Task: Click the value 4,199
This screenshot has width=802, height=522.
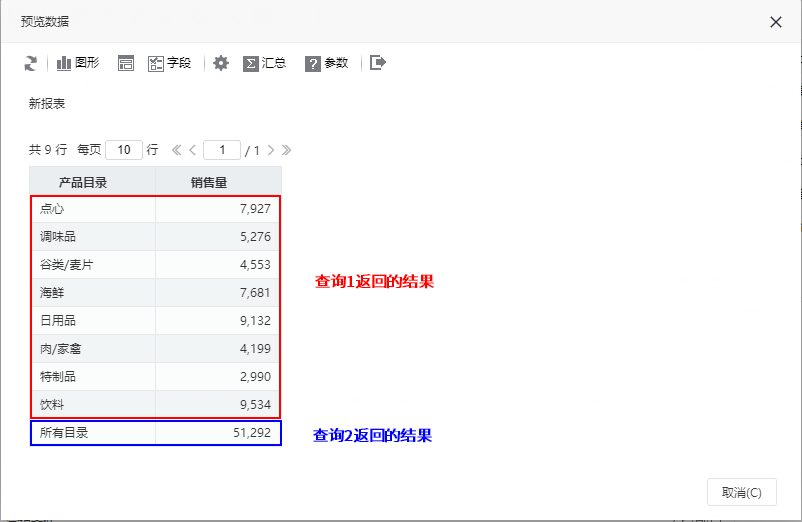Action: click(255, 349)
